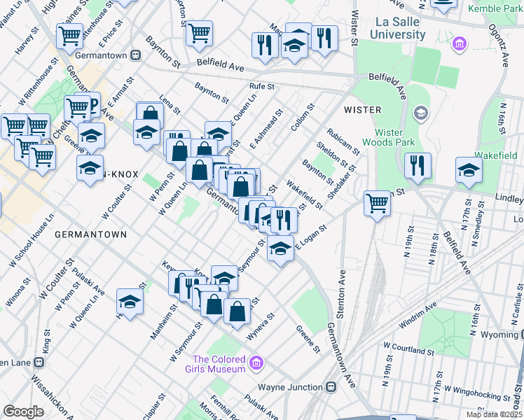Click the W Courtland St label
This screenshot has width=524, height=420.
pyautogui.click(x=409, y=349)
